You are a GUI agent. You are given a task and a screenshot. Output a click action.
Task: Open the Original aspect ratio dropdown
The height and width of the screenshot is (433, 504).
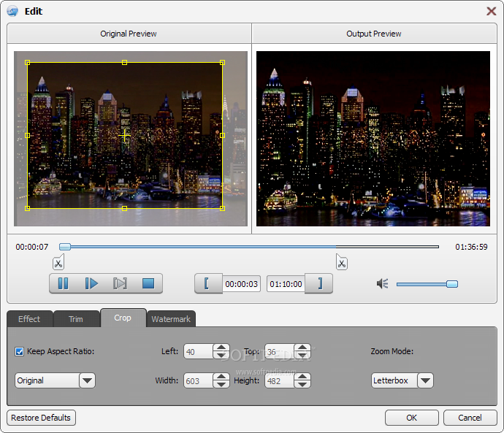pyautogui.click(x=87, y=380)
